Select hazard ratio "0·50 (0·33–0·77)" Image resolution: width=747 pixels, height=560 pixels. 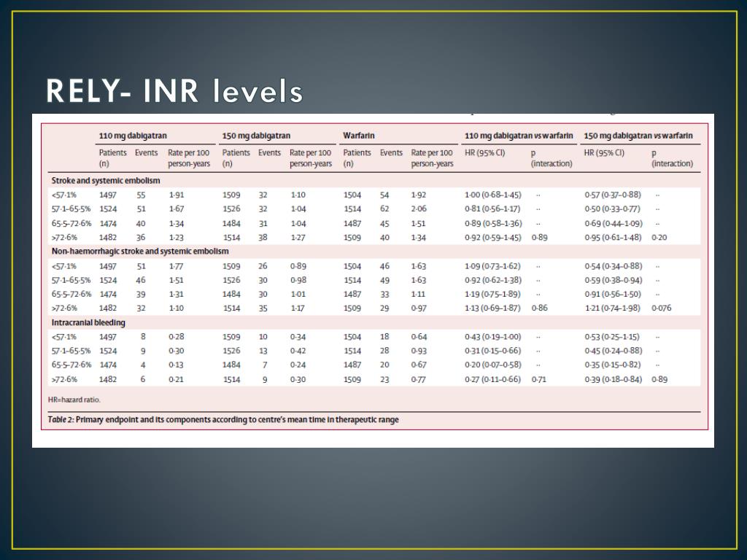tap(613, 209)
